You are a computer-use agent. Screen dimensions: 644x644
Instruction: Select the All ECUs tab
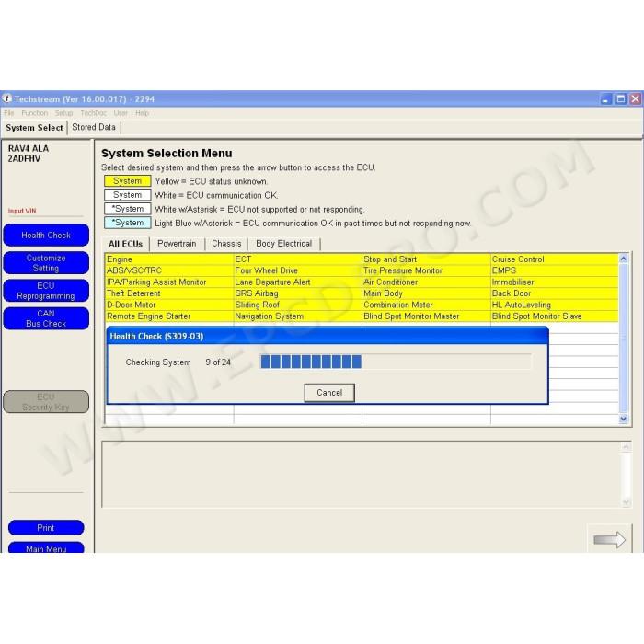[x=126, y=244]
